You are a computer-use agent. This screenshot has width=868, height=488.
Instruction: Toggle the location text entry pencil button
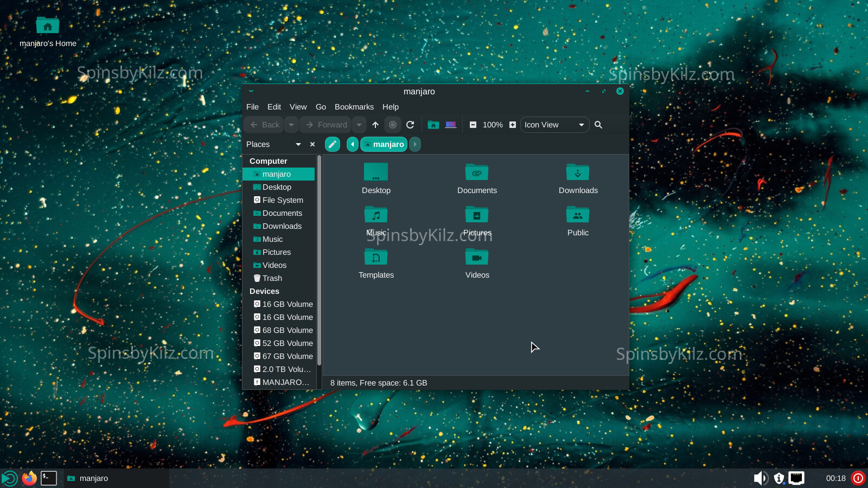pyautogui.click(x=333, y=144)
